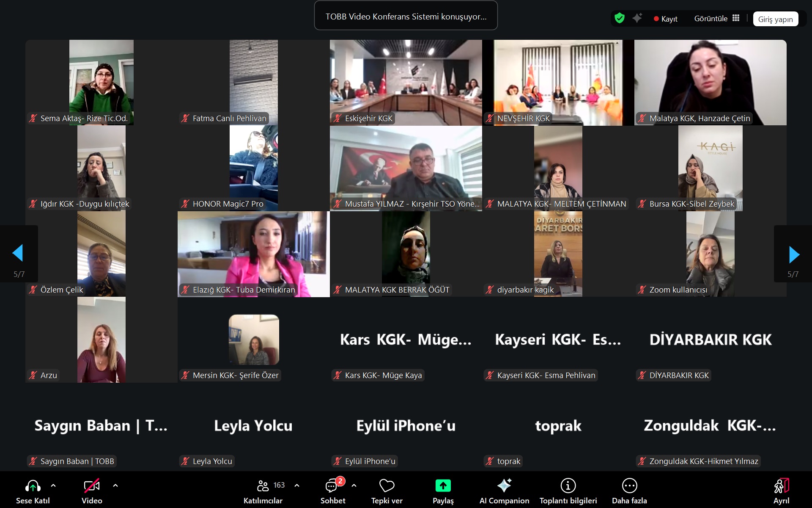Go to next gallery page arrow
This screenshot has width=812, height=508.
(794, 254)
